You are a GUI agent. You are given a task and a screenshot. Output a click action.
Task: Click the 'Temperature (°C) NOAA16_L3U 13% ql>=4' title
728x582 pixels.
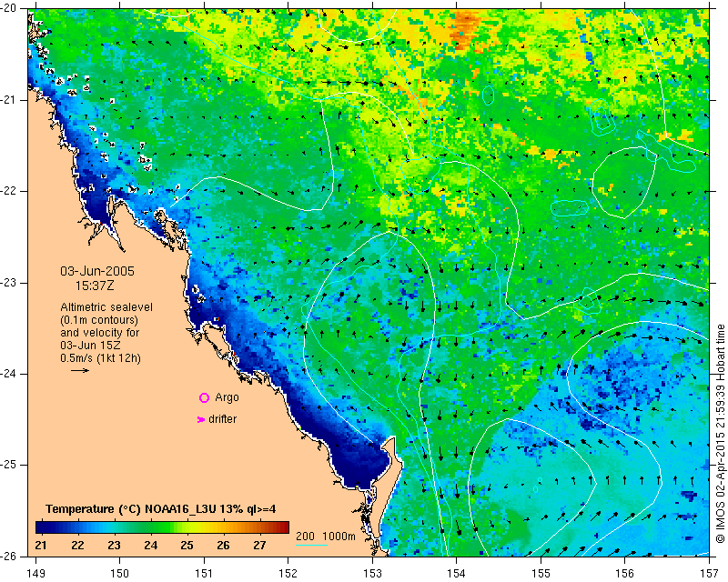tap(161, 509)
